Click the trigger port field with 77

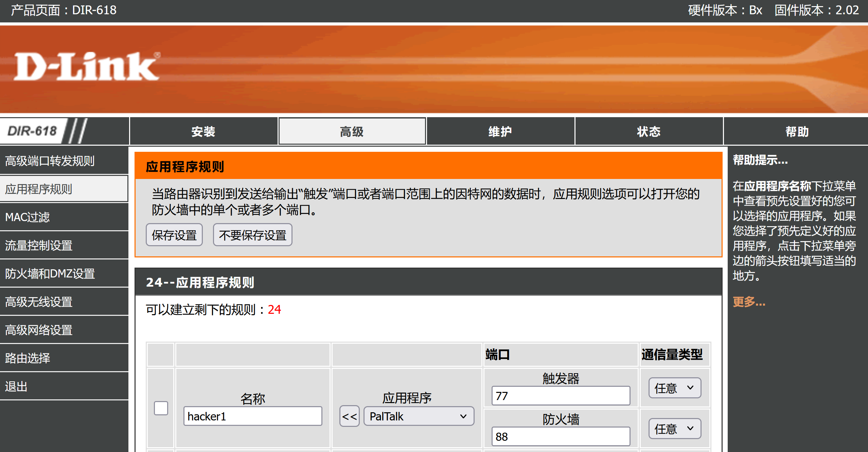point(561,396)
